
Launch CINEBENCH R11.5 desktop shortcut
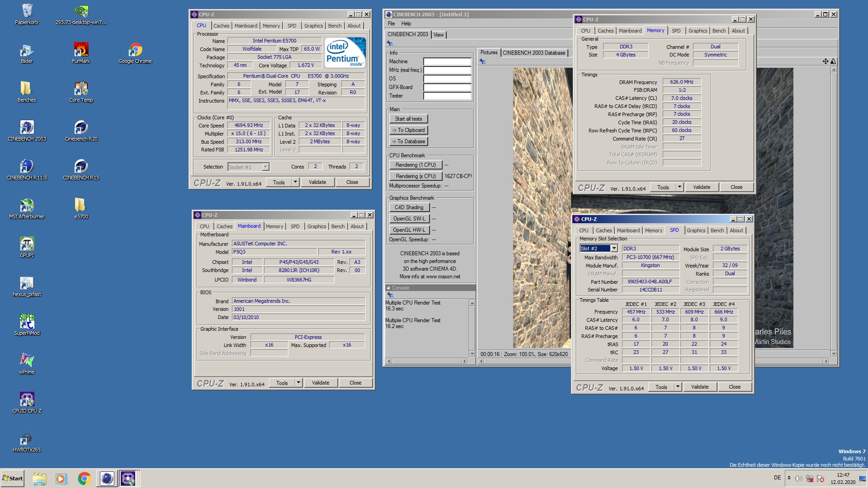(x=27, y=170)
